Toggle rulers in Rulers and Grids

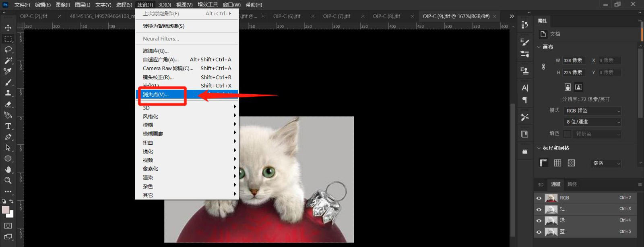click(x=543, y=163)
